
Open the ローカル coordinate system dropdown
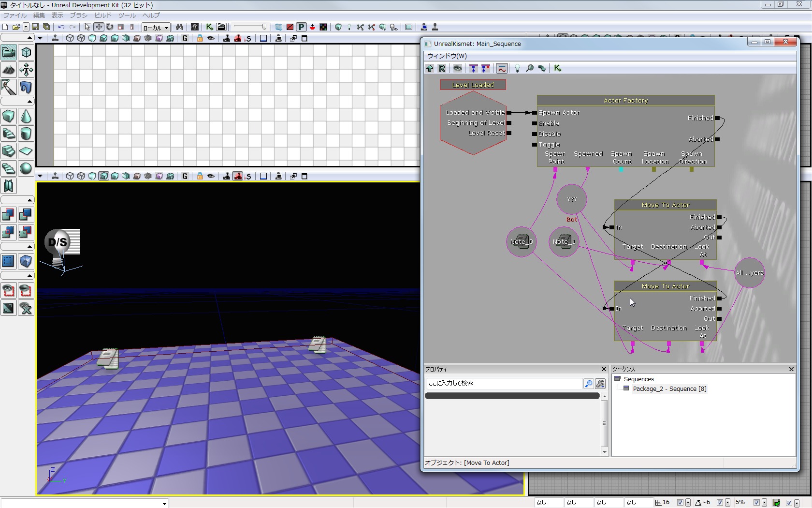[156, 28]
